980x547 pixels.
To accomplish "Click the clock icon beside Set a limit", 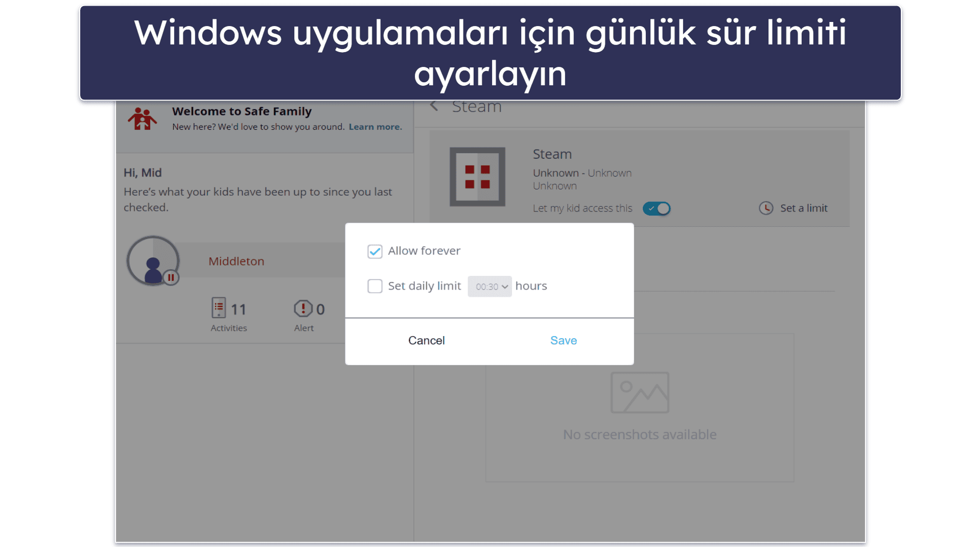I will pyautogui.click(x=765, y=208).
